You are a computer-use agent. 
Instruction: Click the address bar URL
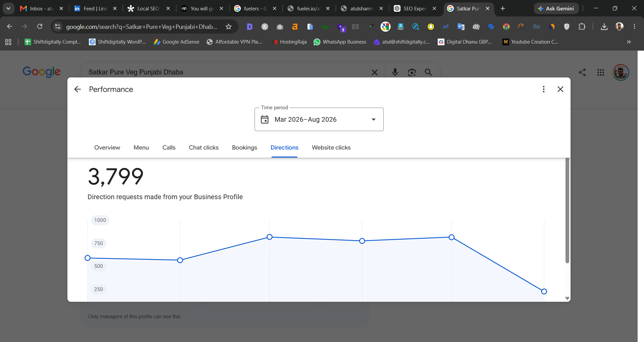[142, 26]
